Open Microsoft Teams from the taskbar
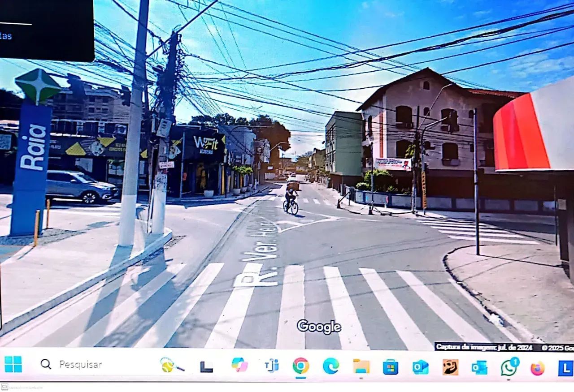 coord(271,366)
